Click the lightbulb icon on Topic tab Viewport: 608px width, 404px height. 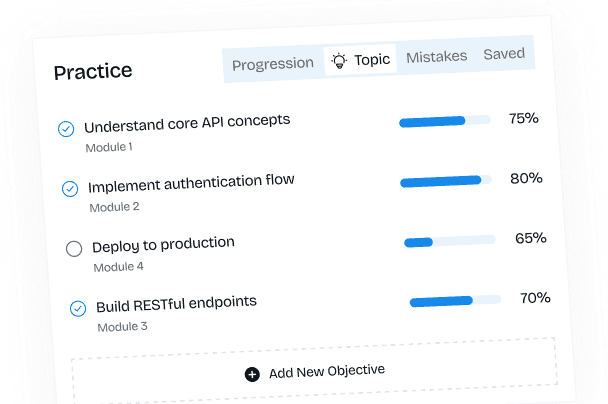[339, 61]
